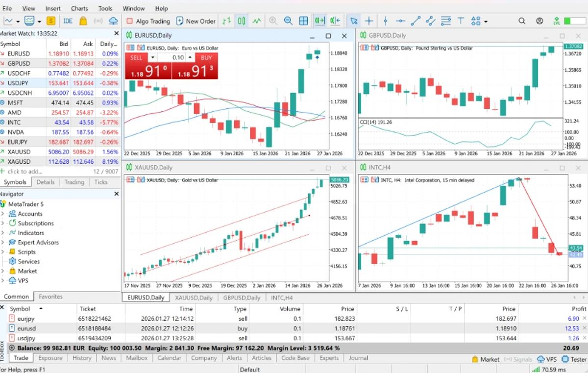Switch chart to line chart style
The width and height of the screenshot is (588, 373).
pos(257,21)
